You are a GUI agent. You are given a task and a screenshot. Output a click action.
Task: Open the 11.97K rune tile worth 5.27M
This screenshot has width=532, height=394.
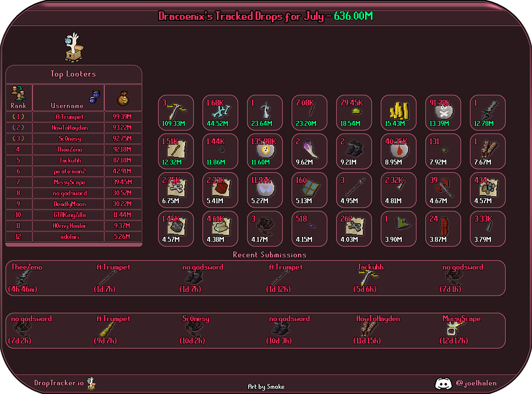tap(265, 190)
